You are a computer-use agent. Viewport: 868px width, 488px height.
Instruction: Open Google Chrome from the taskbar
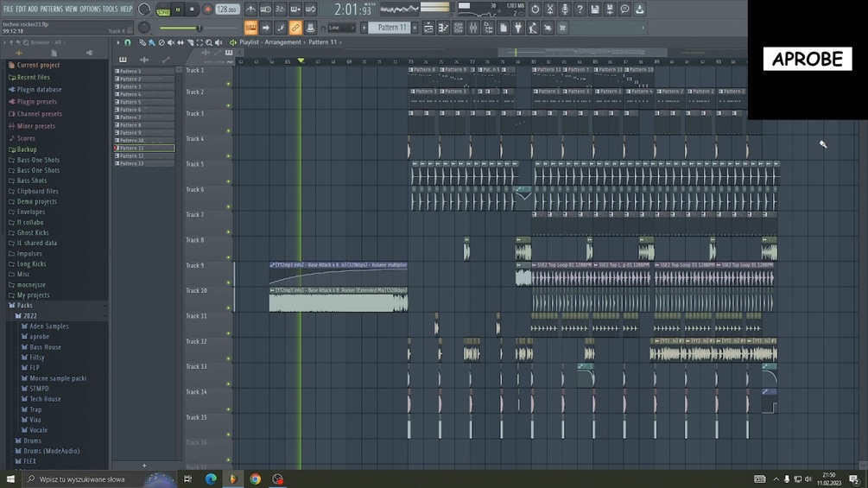255,479
